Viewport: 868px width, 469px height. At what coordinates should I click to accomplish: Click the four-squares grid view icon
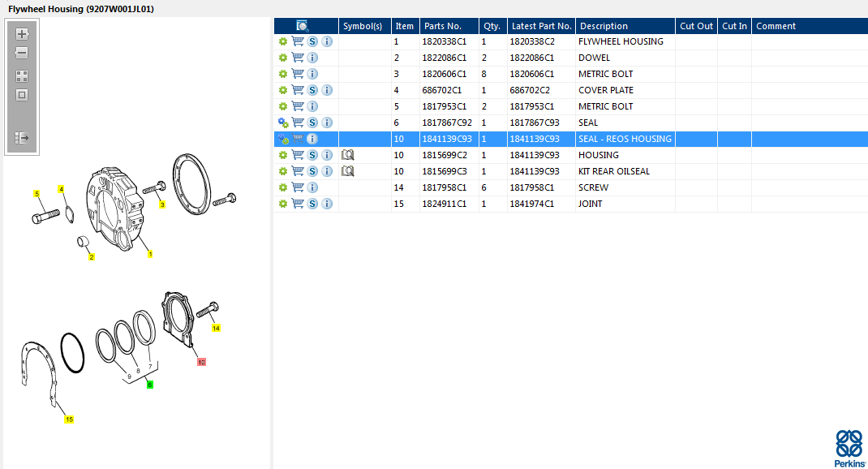22,76
